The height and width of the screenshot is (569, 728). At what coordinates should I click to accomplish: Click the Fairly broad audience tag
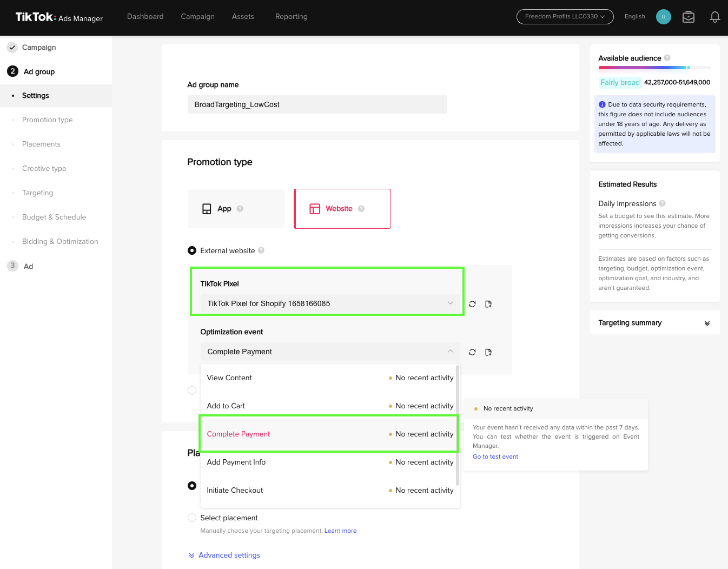620,82
